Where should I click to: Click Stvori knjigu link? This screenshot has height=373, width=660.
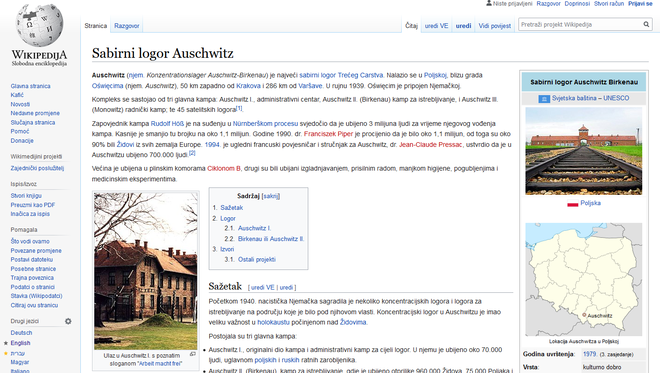(26, 196)
